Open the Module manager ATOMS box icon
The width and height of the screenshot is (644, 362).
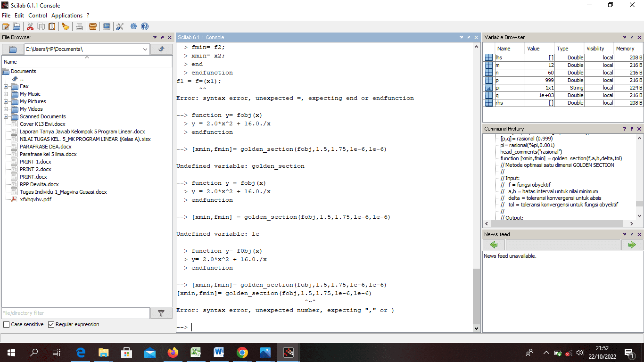pyautogui.click(x=93, y=26)
